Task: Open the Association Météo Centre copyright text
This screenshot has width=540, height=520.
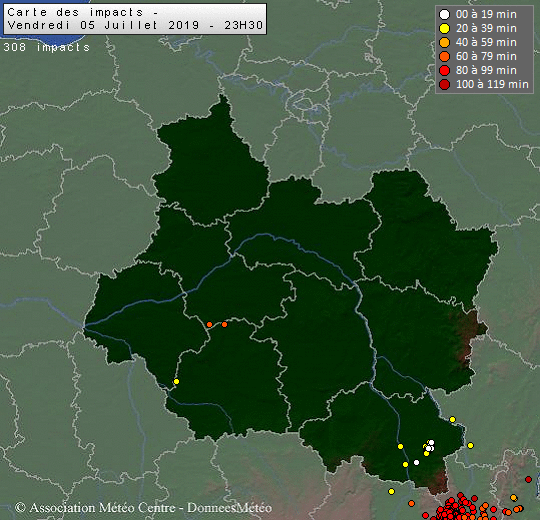Action: click(144, 508)
